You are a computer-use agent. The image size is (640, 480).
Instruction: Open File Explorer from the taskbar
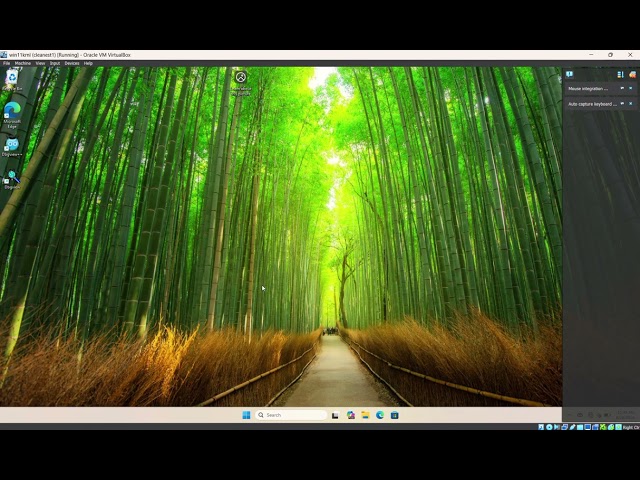(x=365, y=415)
